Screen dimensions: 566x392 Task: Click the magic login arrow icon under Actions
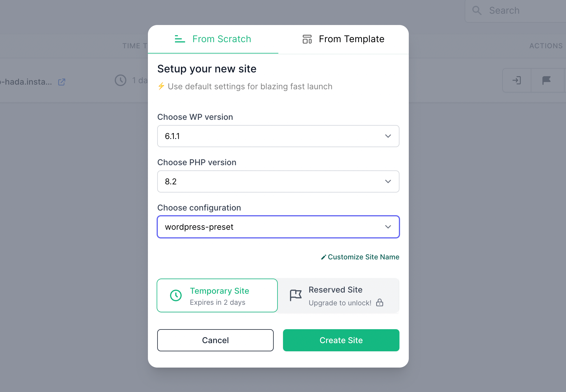[517, 80]
